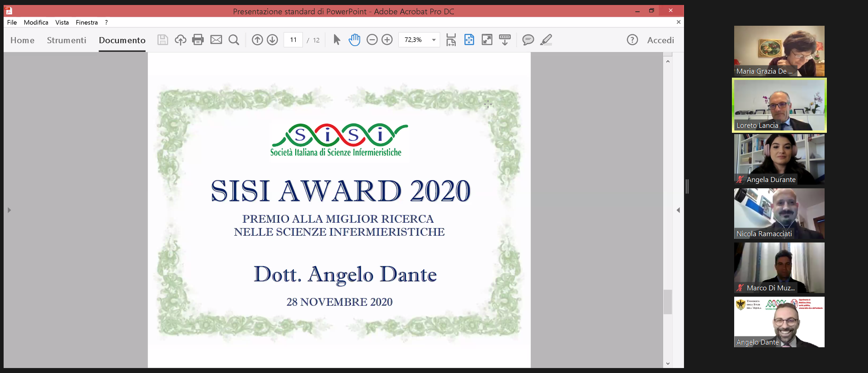Click the fit width scrolling icon
The height and width of the screenshot is (373, 868).
click(x=451, y=40)
